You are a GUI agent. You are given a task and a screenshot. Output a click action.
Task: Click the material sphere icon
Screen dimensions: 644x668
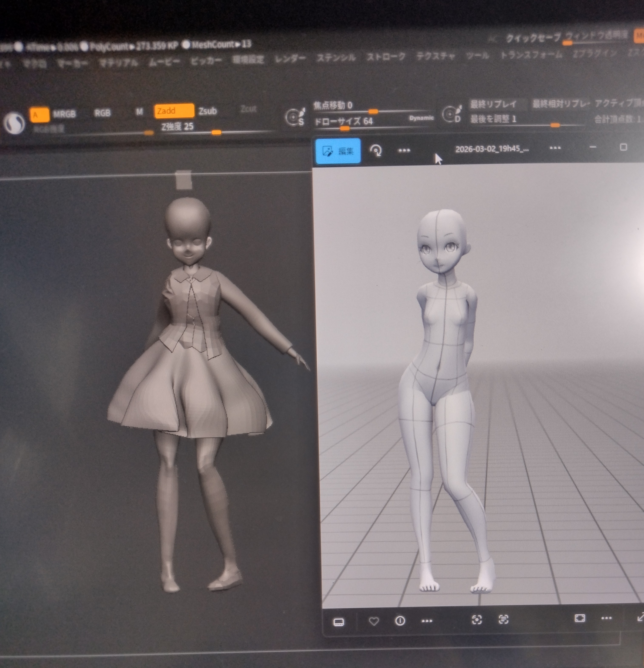pyautogui.click(x=14, y=123)
